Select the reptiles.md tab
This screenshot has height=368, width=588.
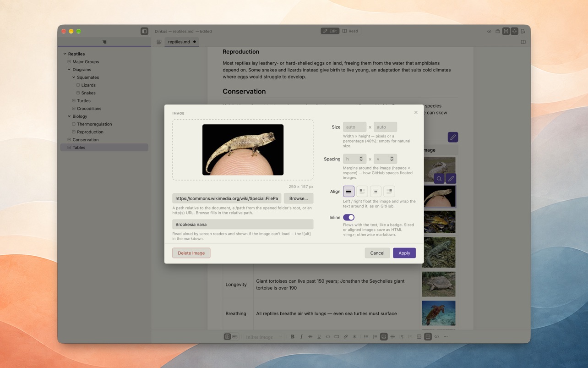(182, 42)
